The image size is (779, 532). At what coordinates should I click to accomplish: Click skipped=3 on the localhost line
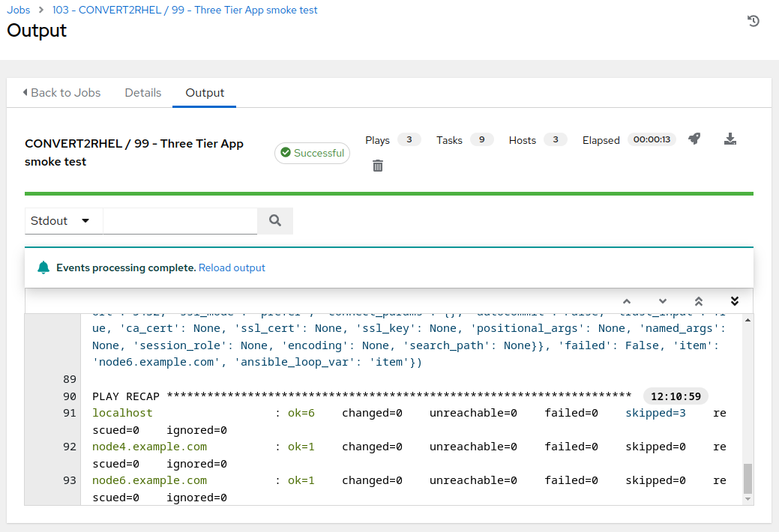click(x=655, y=413)
